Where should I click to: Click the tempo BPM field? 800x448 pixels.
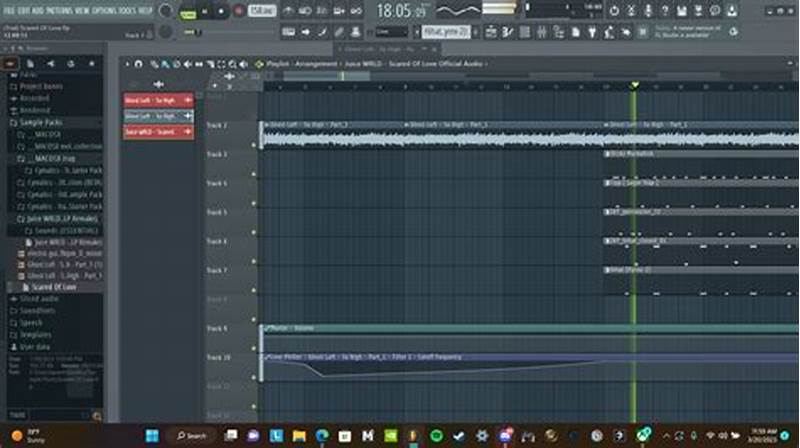tap(262, 11)
